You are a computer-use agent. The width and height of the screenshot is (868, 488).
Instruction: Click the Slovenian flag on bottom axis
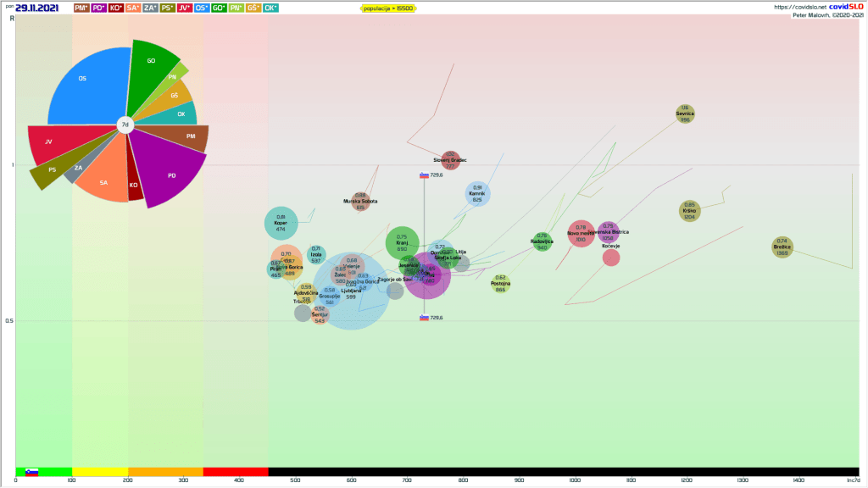(31, 472)
